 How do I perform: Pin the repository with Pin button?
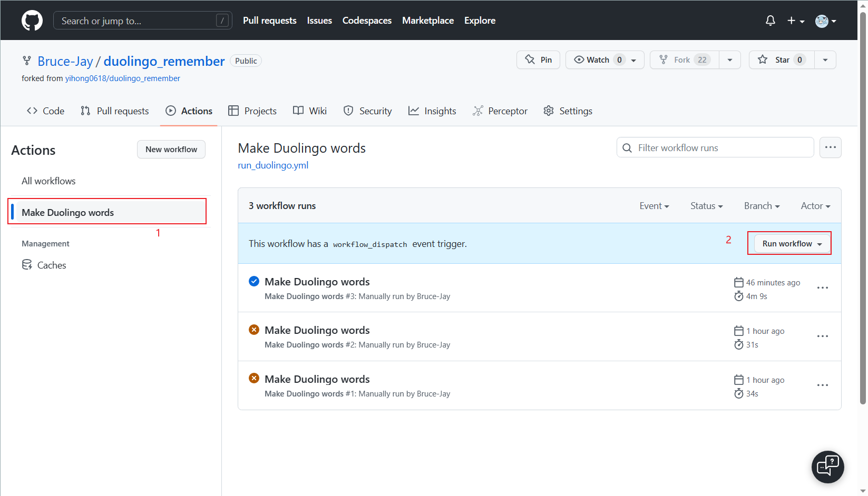point(538,60)
